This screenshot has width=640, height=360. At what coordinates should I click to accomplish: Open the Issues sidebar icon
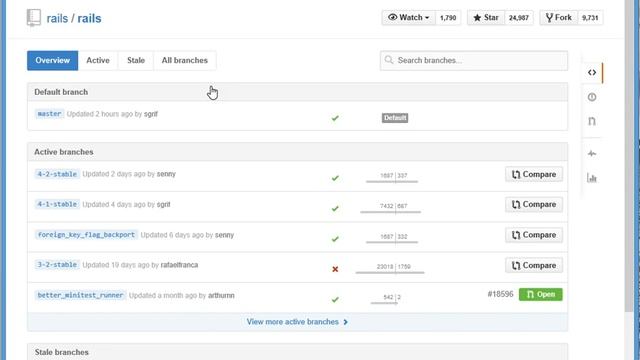point(592,97)
